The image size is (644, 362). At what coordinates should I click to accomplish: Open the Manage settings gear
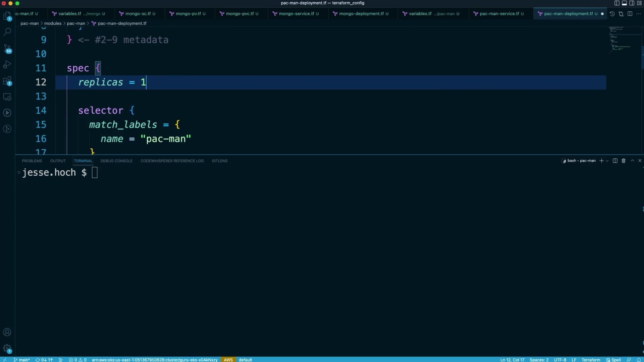tap(7, 348)
